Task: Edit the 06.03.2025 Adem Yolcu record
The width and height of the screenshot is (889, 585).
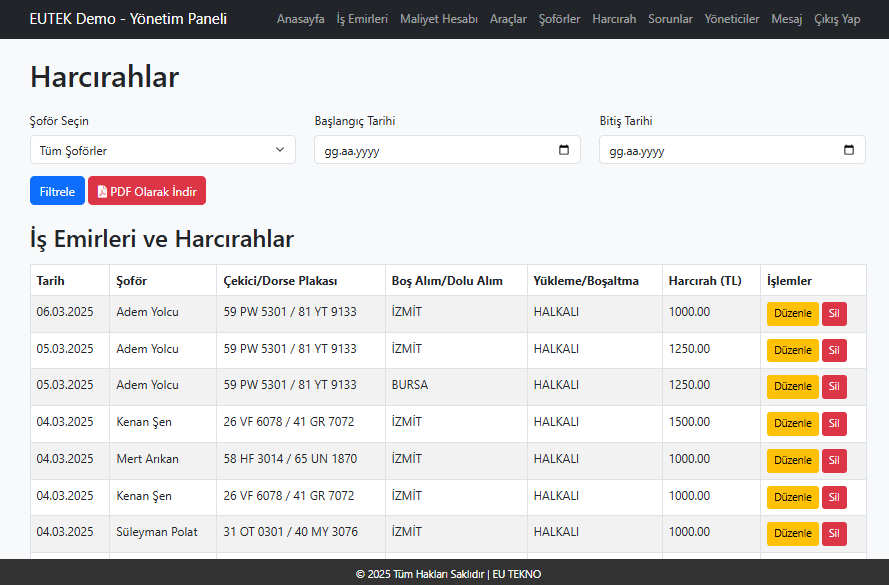Action: click(793, 313)
